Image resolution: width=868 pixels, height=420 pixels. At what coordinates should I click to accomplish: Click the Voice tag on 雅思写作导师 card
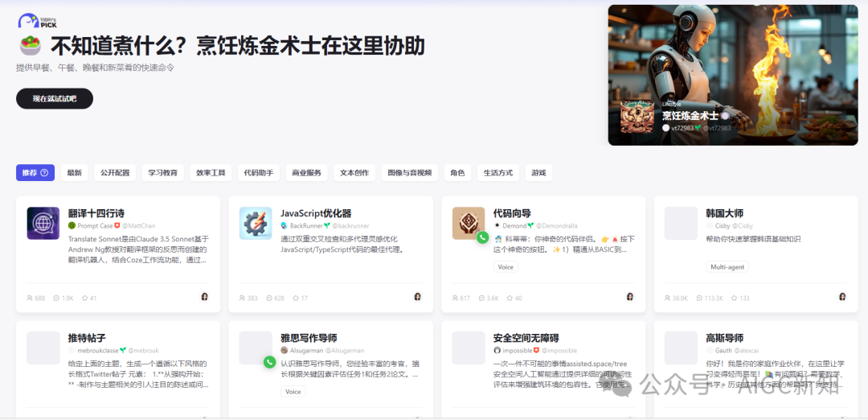pos(293,392)
